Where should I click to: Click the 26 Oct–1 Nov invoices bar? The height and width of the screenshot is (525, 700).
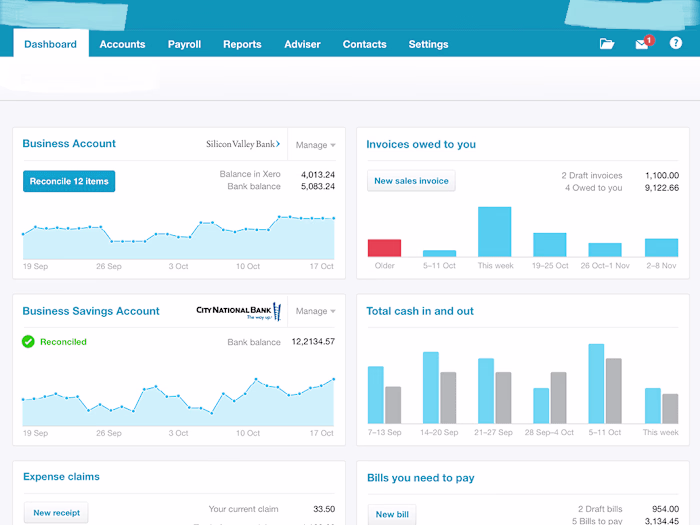click(605, 250)
